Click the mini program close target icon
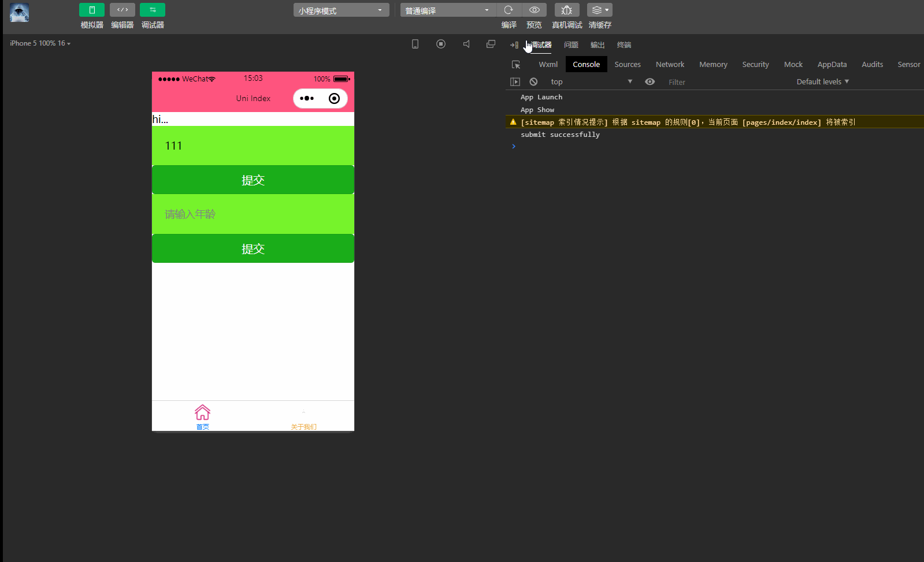 (334, 98)
